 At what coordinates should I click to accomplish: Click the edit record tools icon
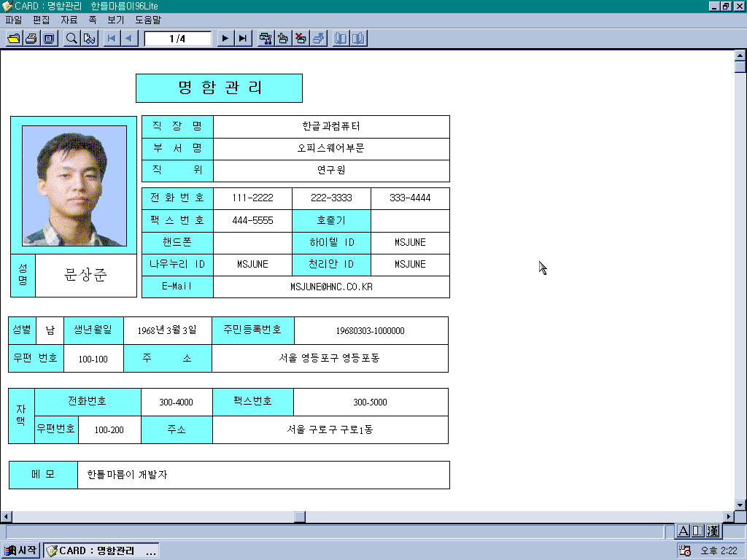click(266, 39)
